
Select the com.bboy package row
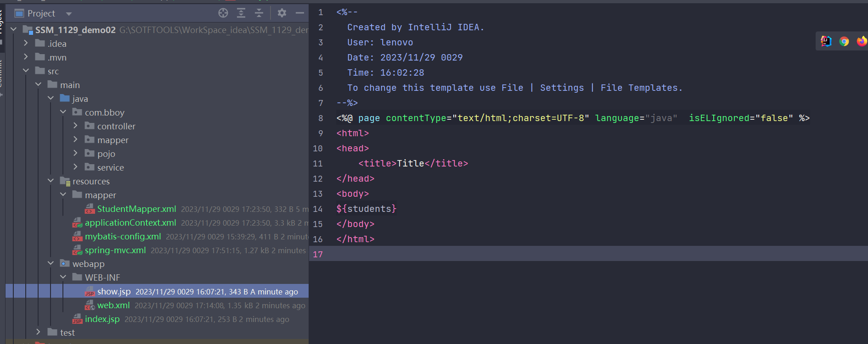point(157,112)
